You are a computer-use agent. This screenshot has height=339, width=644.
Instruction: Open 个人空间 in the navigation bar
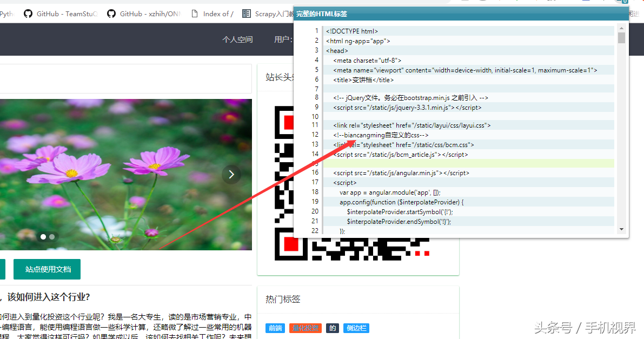tap(237, 39)
